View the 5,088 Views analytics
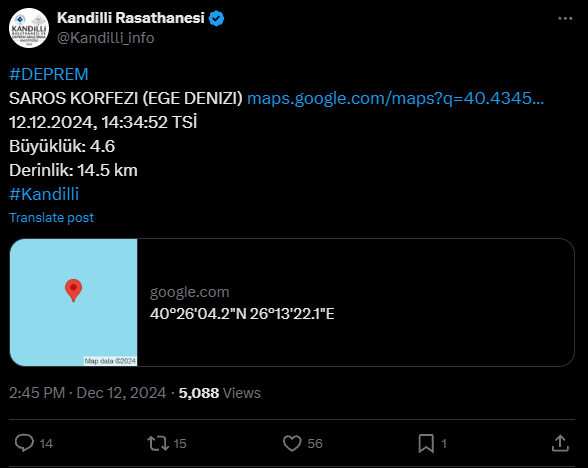The height and width of the screenshot is (468, 588). (x=219, y=393)
